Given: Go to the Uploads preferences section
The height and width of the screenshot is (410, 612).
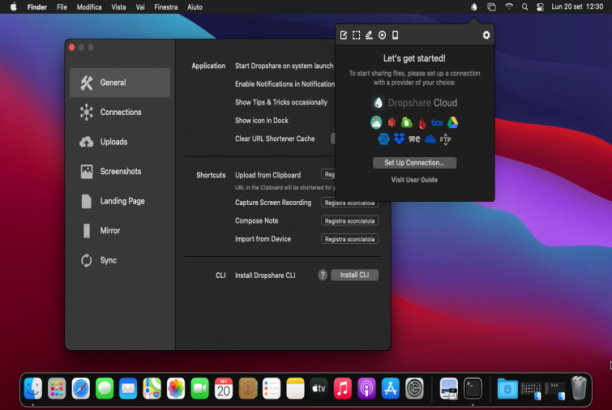Looking at the screenshot, I should pos(120,142).
